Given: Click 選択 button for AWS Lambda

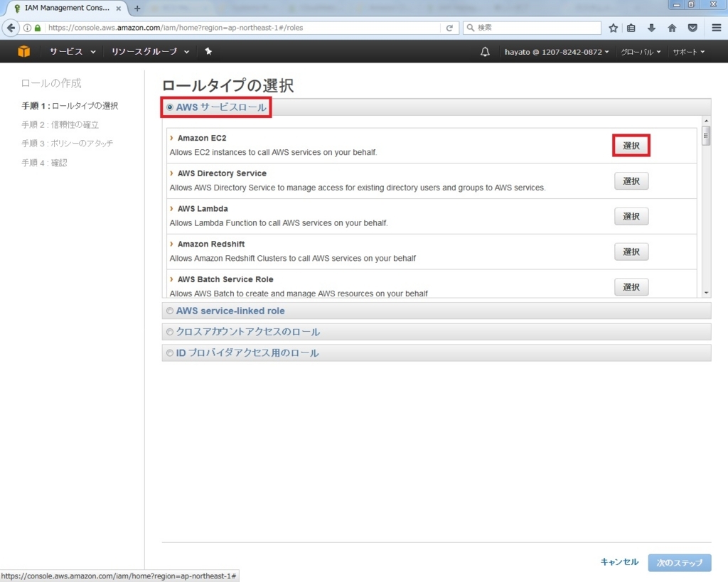Looking at the screenshot, I should click(x=631, y=216).
